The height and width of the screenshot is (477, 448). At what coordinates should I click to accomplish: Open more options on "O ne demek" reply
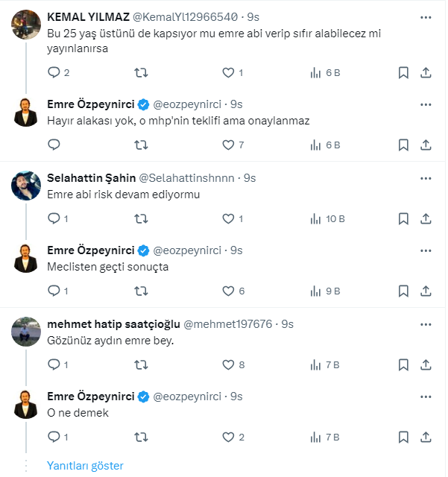pos(426,397)
